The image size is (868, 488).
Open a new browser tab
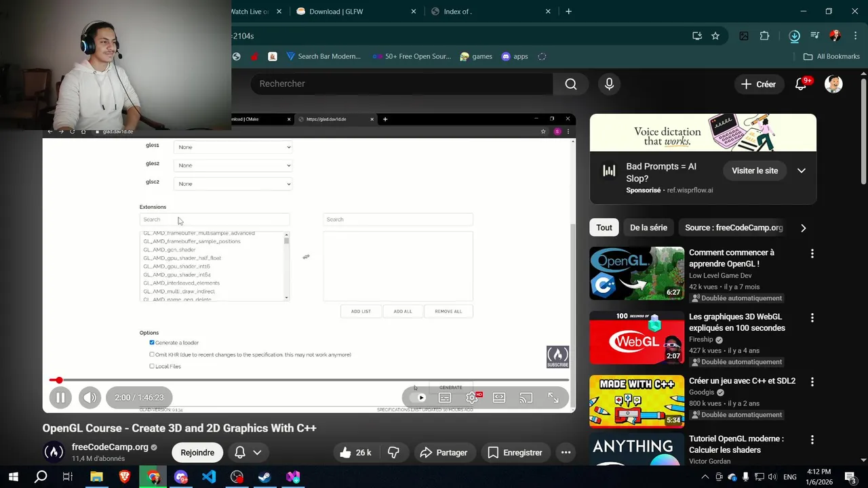tap(568, 12)
